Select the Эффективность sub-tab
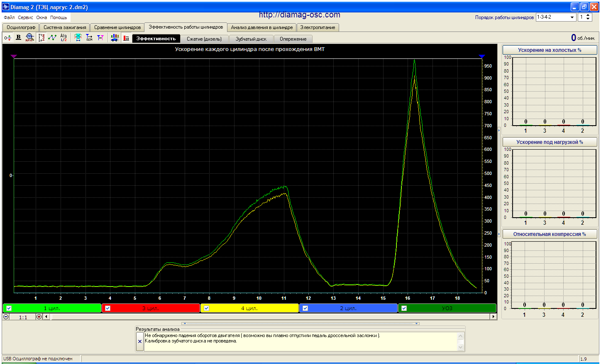The width and height of the screenshot is (601, 364). click(156, 39)
